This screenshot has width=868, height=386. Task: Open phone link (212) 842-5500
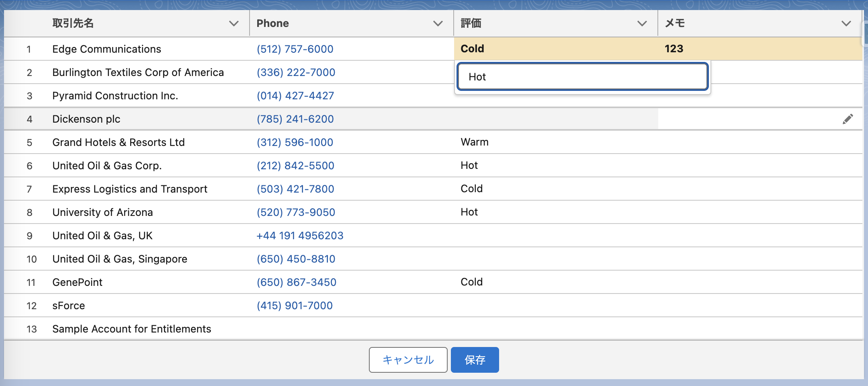pyautogui.click(x=295, y=166)
